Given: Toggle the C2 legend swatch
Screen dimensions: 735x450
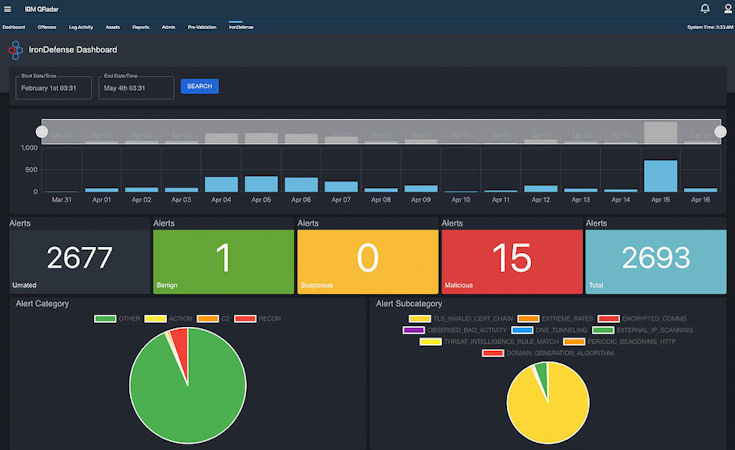Looking at the screenshot, I should (208, 319).
